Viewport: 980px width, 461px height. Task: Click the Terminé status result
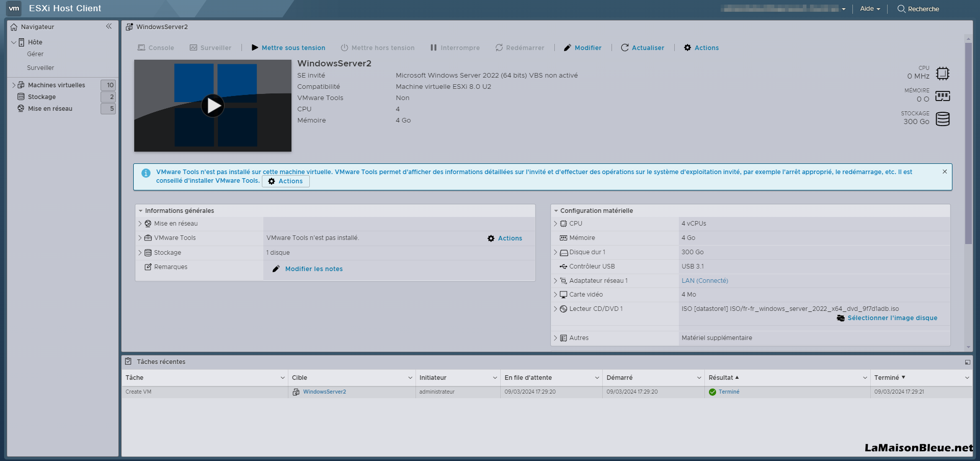pyautogui.click(x=729, y=392)
